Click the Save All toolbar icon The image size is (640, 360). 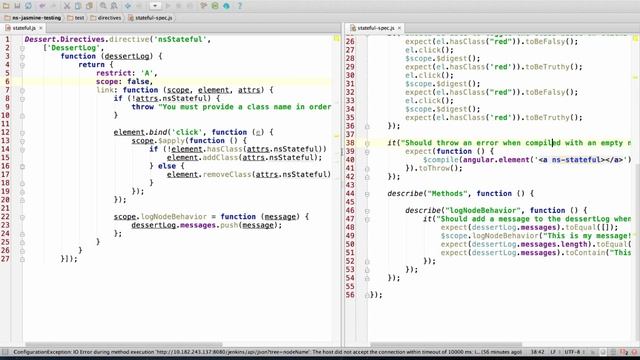click(x=17, y=6)
